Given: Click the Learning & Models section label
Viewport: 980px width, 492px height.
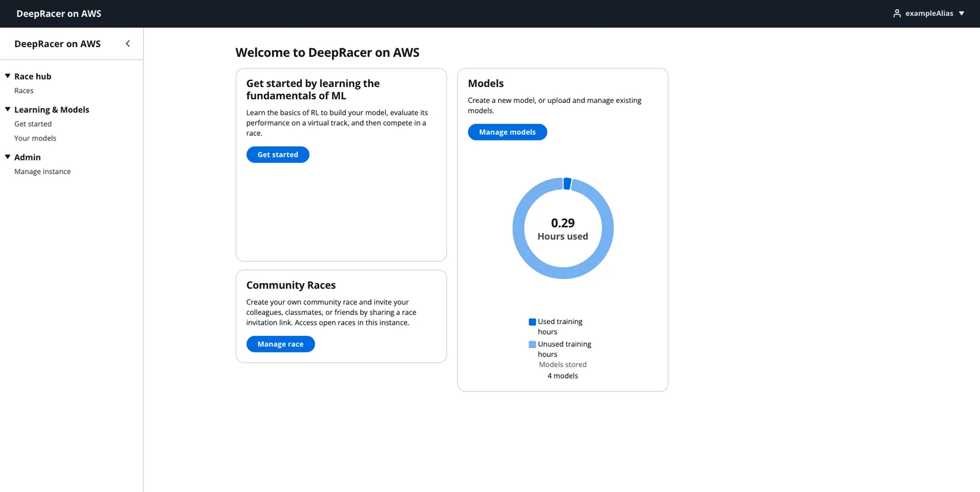Looking at the screenshot, I should [52, 110].
